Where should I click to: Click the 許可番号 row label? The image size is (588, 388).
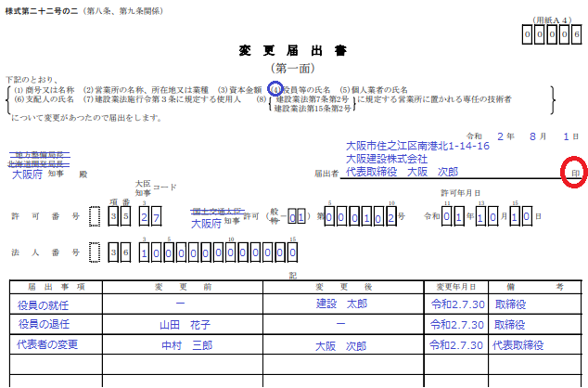45,216
